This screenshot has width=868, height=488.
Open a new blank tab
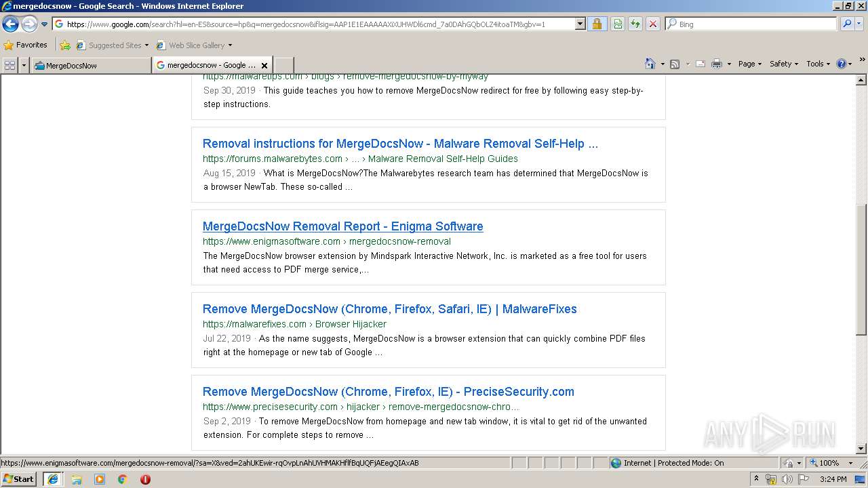click(283, 65)
